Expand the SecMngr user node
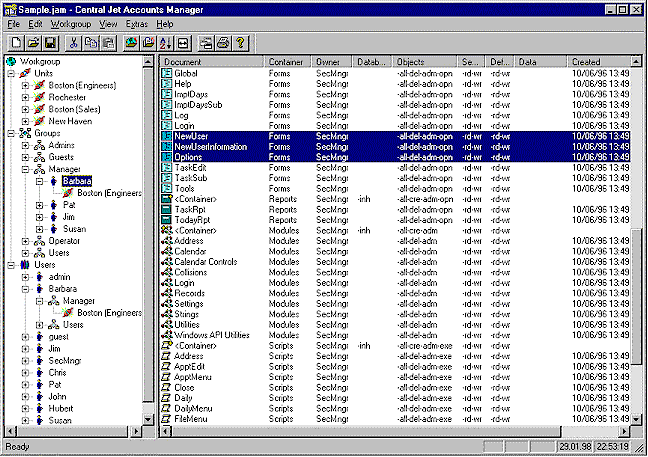The height and width of the screenshot is (457, 648). point(25,361)
